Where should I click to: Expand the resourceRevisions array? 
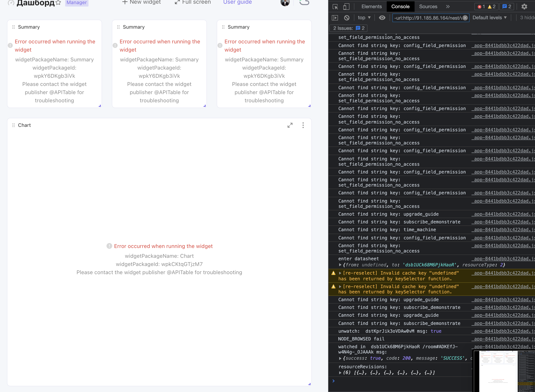pos(340,373)
